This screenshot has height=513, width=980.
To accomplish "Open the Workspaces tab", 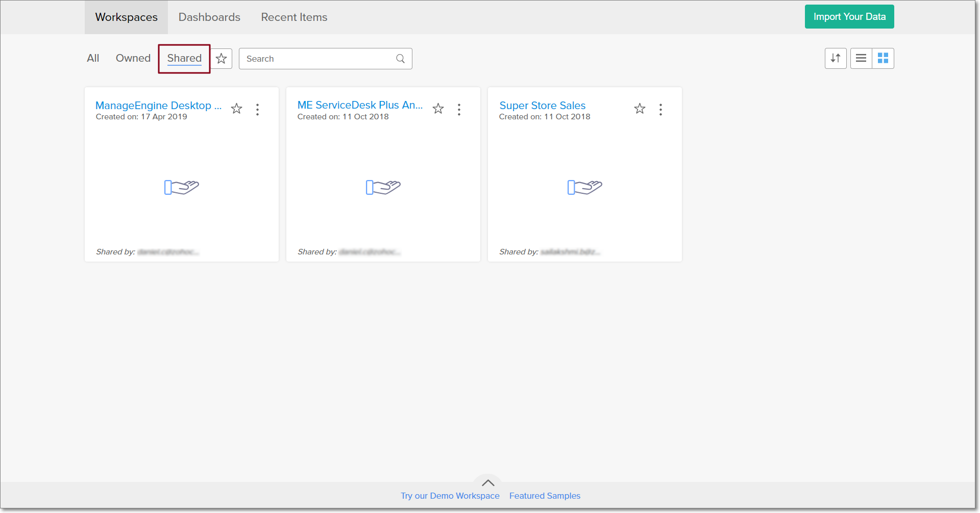I will click(126, 17).
